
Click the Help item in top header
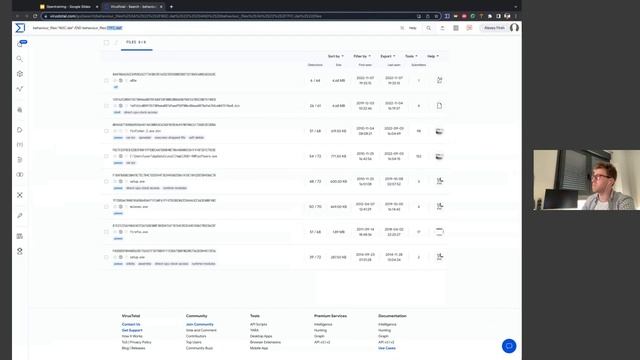coord(412,28)
